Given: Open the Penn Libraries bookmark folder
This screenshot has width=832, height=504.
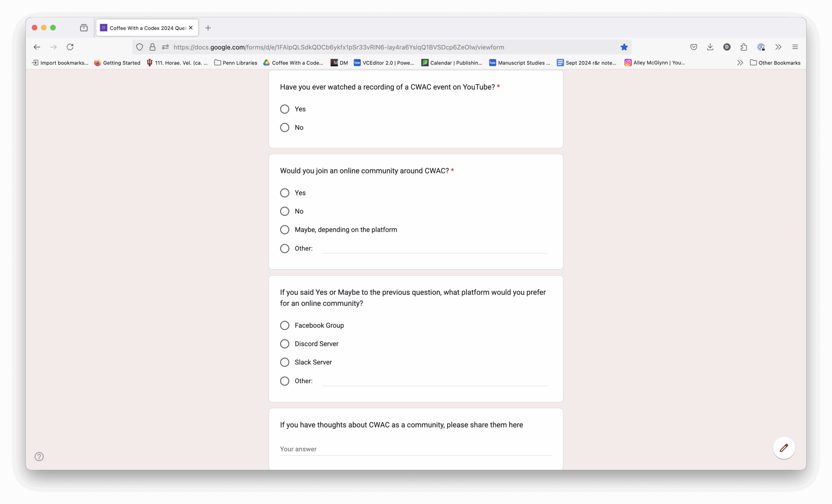Looking at the screenshot, I should (236, 63).
